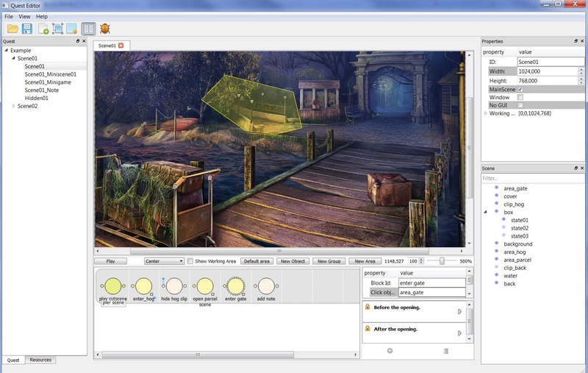Open the Center alignment dropdown
The width and height of the screenshot is (588, 373).
(x=164, y=261)
